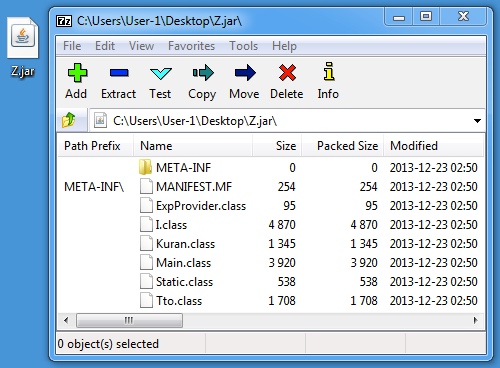Click the Copy arrow icon
The width and height of the screenshot is (500, 368).
(203, 73)
